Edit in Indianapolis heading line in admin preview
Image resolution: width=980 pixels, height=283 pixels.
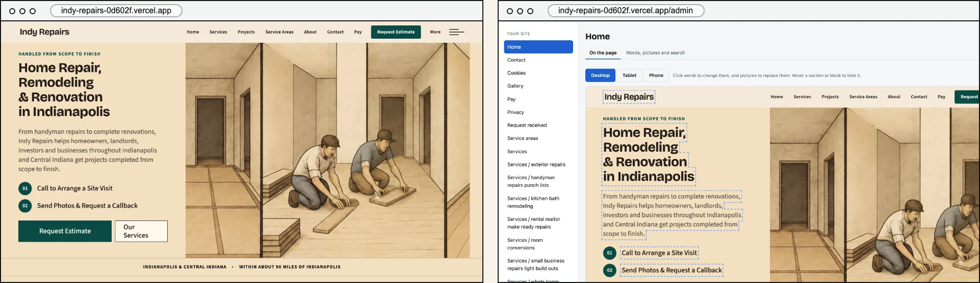(649, 177)
